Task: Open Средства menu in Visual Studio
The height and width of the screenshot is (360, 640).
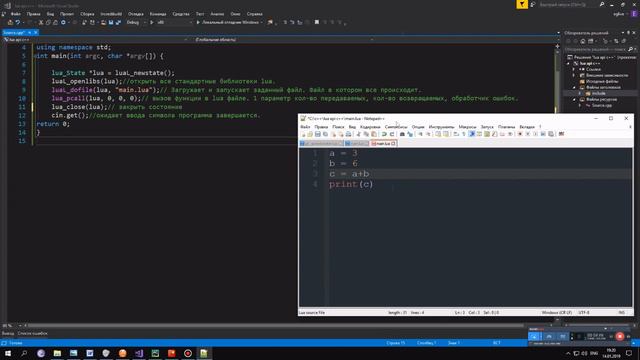Action: coord(180,14)
